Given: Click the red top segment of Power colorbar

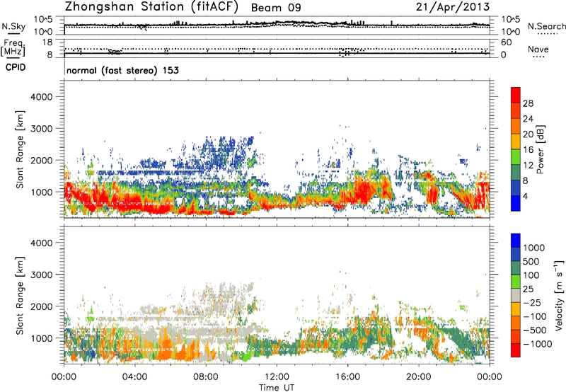Looking at the screenshot, I should coord(516,95).
